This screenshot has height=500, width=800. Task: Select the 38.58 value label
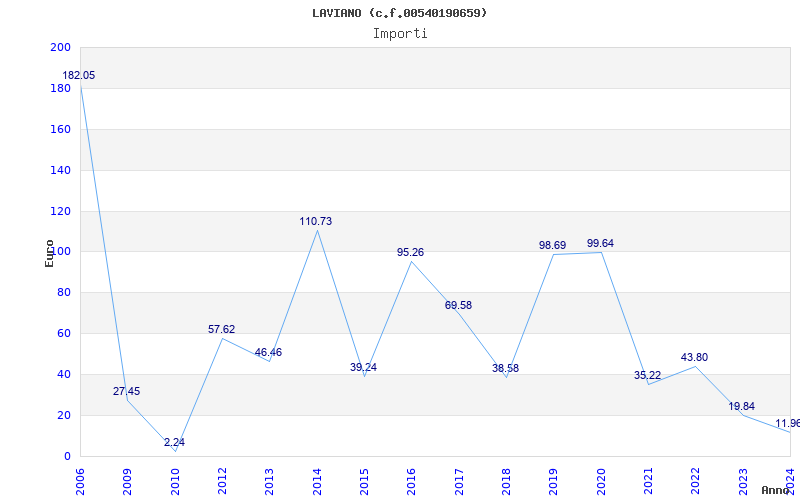point(506,368)
